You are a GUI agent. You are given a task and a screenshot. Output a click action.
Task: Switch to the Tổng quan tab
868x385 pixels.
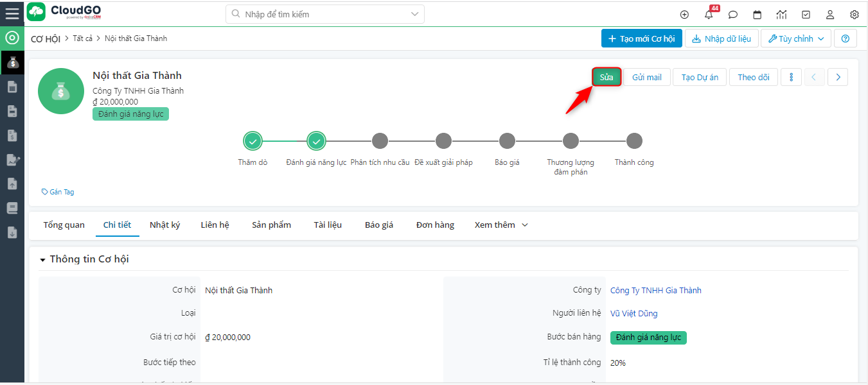click(x=64, y=225)
